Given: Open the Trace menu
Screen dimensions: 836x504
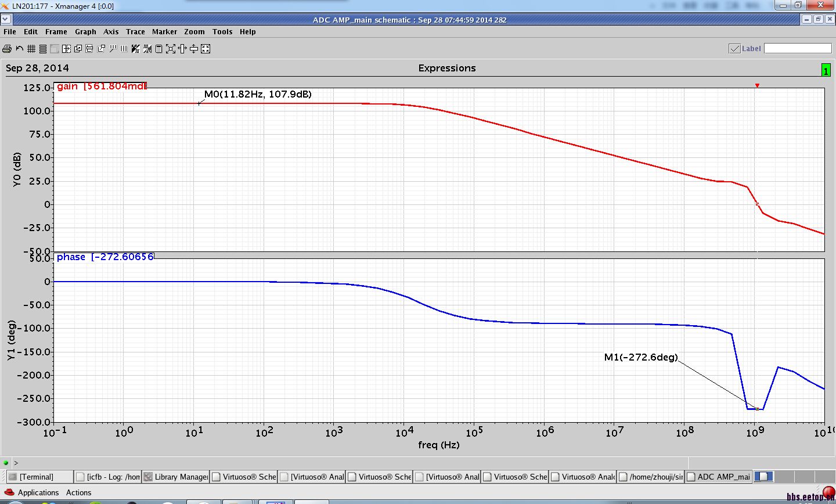Looking at the screenshot, I should click(135, 32).
